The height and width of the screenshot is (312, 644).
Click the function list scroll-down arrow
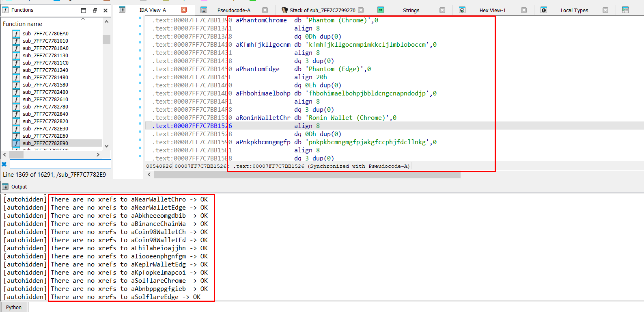[x=106, y=146]
